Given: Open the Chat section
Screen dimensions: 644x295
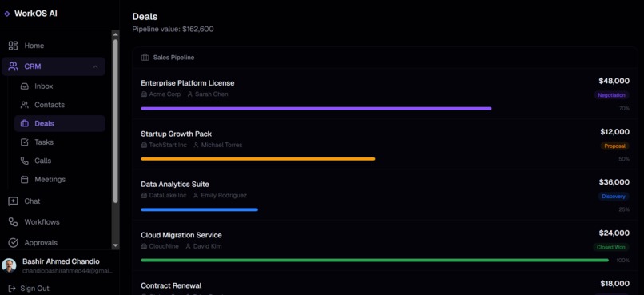Looking at the screenshot, I should coord(54,201).
